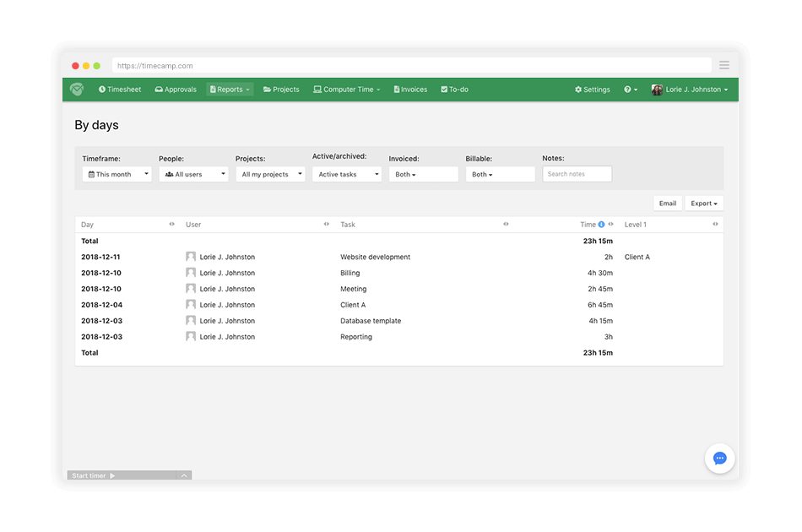The width and height of the screenshot is (802, 532).
Task: Click the Time column info icon
Action: pos(602,225)
